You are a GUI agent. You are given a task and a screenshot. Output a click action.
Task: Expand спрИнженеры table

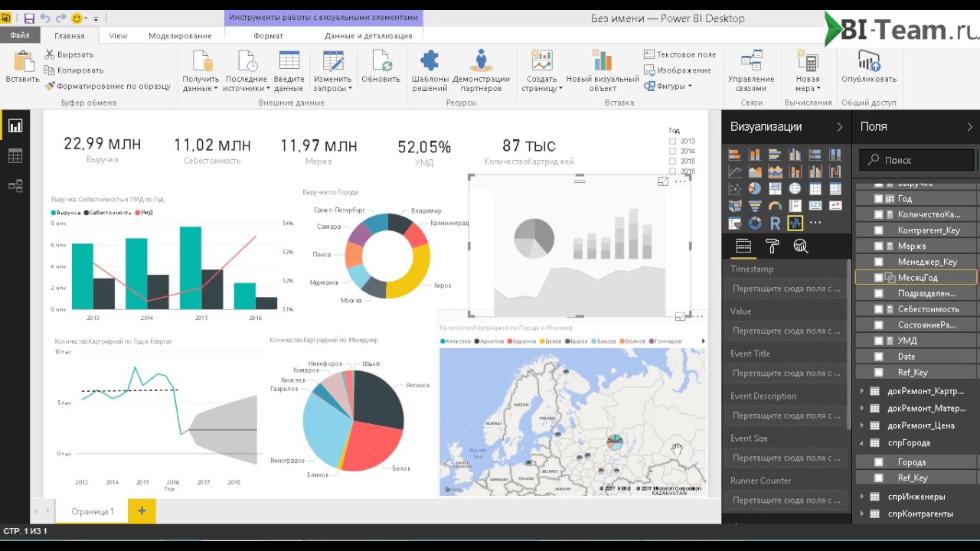pos(862,497)
